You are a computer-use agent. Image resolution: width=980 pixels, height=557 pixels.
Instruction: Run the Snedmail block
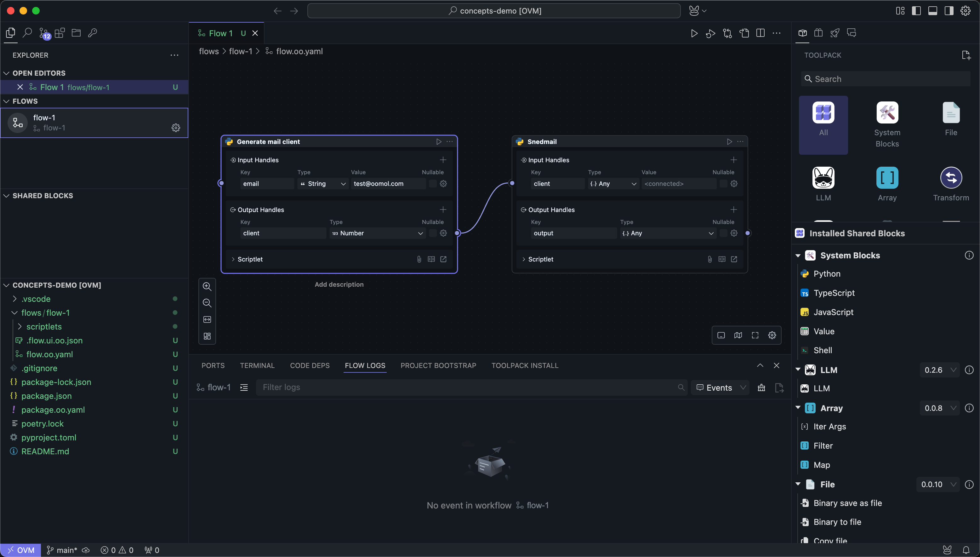(729, 141)
